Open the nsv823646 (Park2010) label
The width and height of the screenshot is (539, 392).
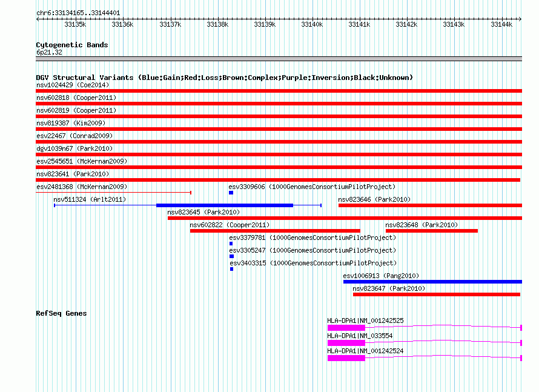click(x=374, y=199)
